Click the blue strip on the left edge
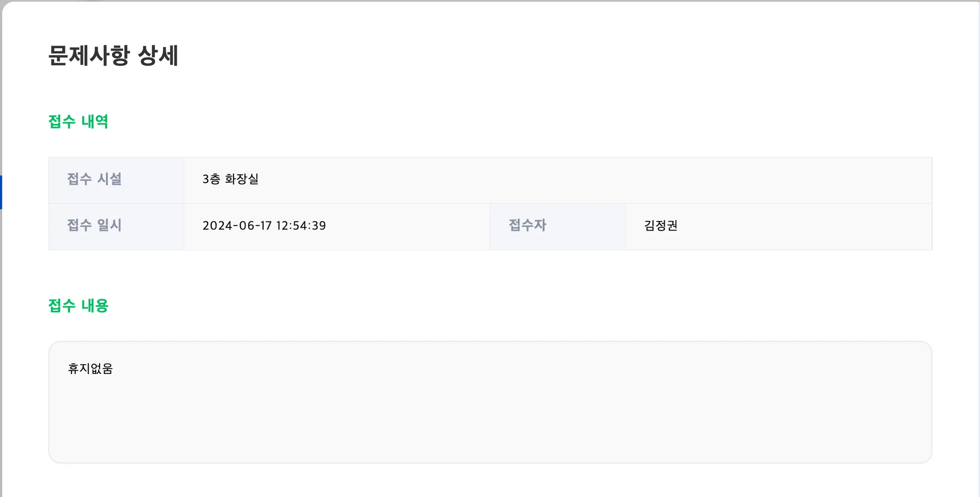980x497 pixels. (1, 192)
